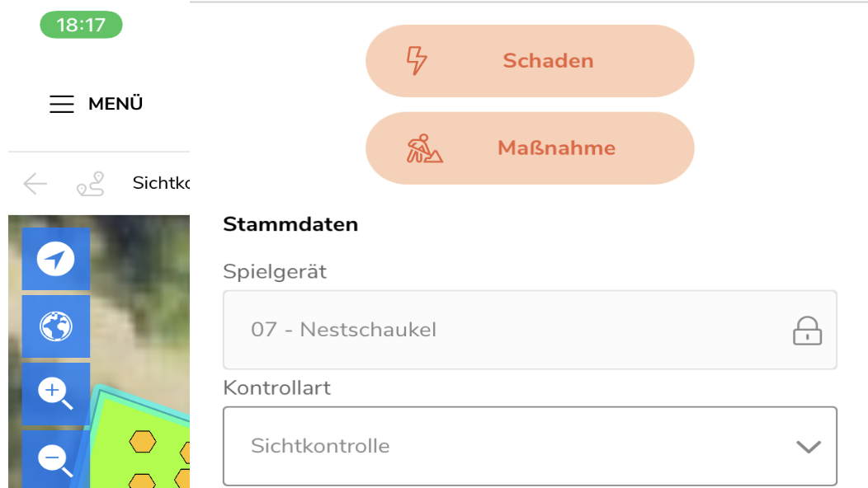Open the Kontrollart dropdown

[x=530, y=446]
